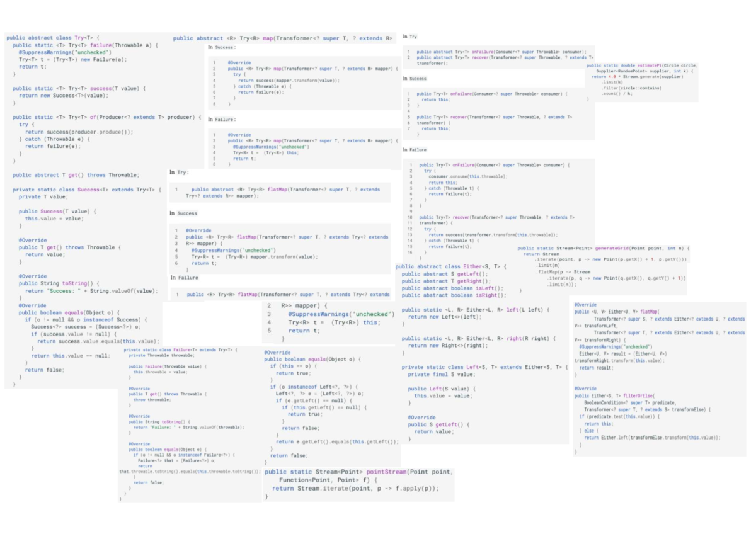Click "BooleanCondition<? super T> predicate,"
The width and height of the screenshot is (756, 534).
click(629, 402)
